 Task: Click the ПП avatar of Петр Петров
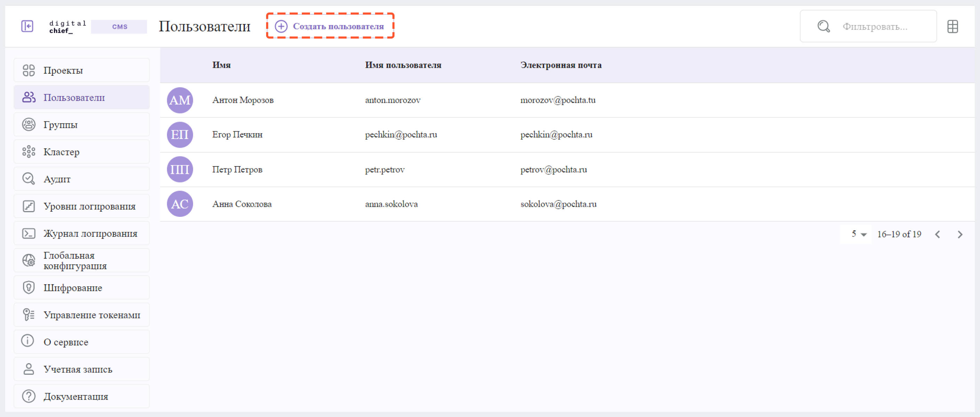coord(180,169)
